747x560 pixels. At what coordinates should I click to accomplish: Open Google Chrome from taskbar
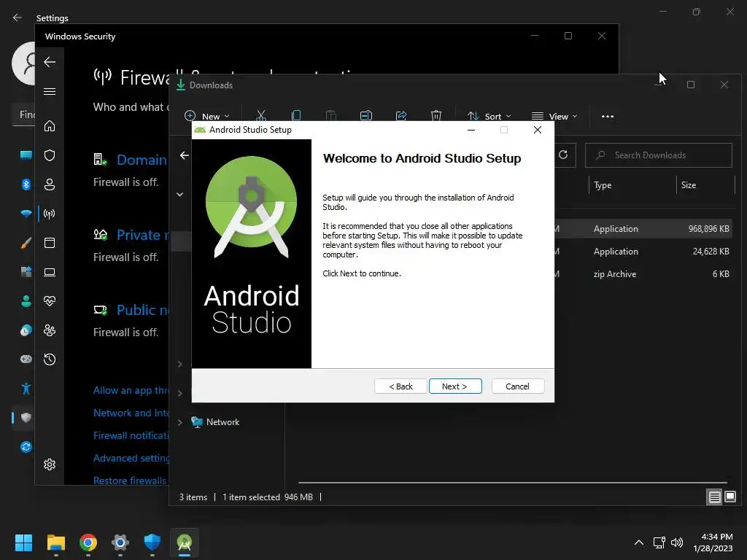pos(88,542)
